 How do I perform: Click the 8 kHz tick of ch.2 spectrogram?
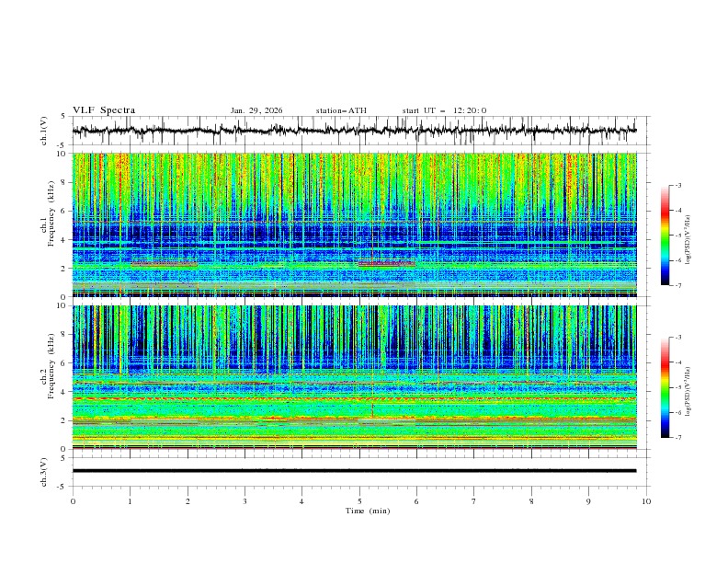tap(65, 335)
